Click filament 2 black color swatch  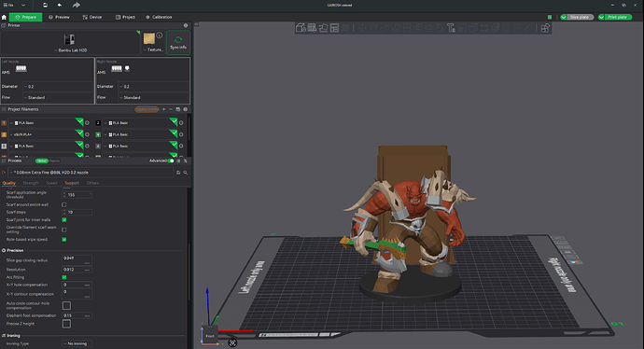[98, 123]
